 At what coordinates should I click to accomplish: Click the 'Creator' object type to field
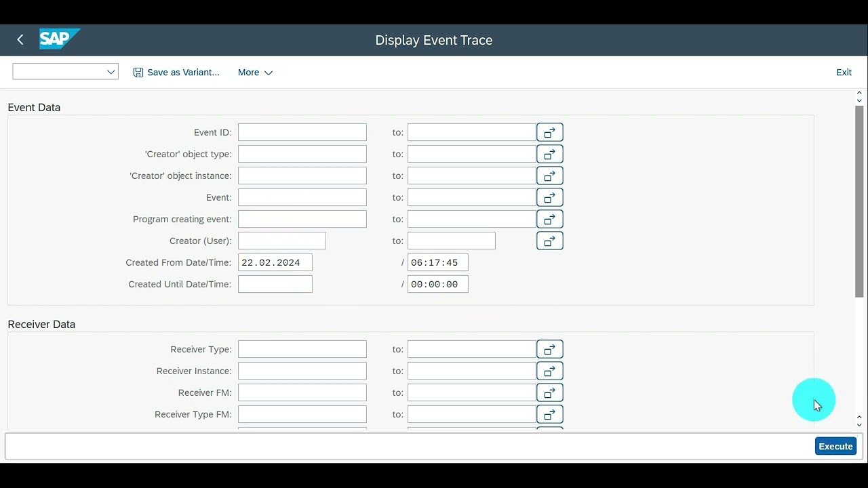[472, 154]
